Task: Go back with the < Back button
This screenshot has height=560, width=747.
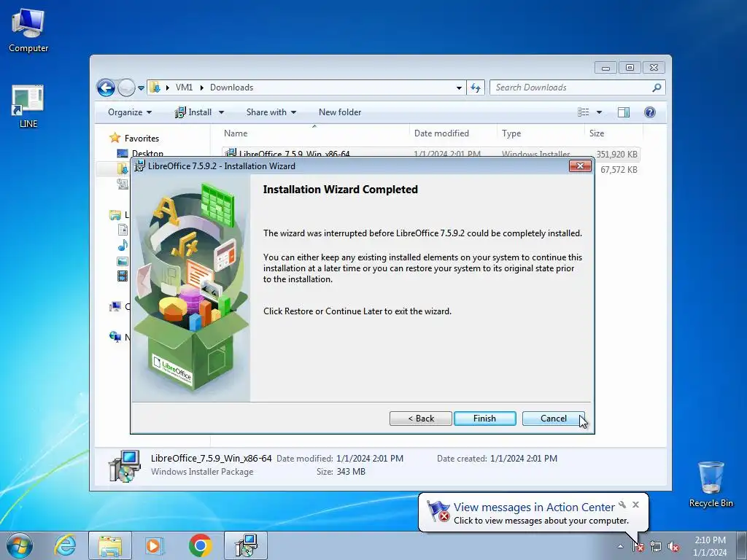Action: pos(421,418)
